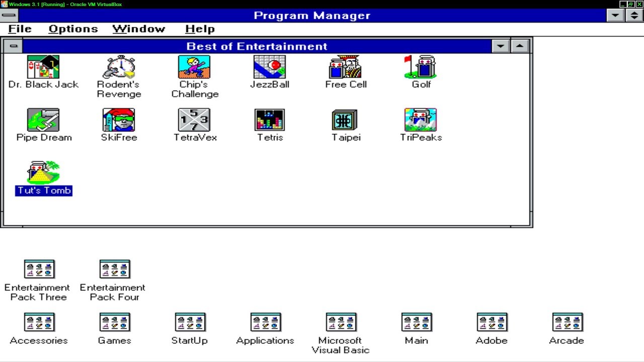Minimize the Program Manager window
This screenshot has height=362, width=644.
tap(615, 15)
